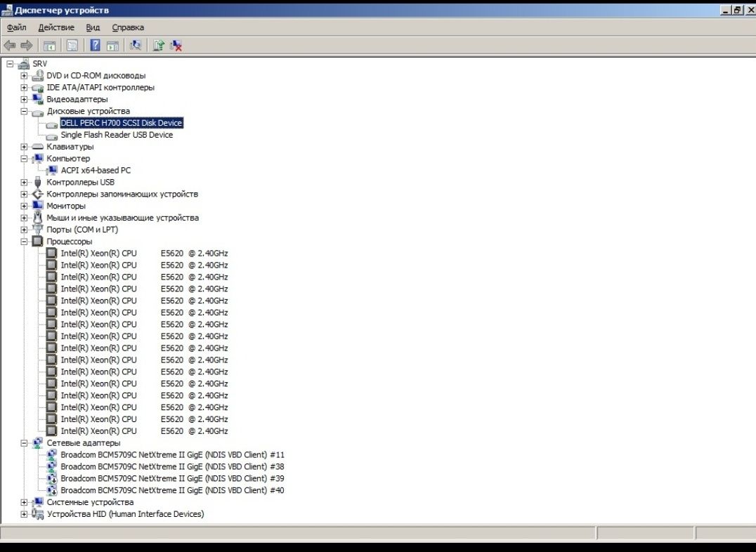The width and height of the screenshot is (756, 552).
Task: Expand the Контроллеры USB node
Action: pos(24,182)
